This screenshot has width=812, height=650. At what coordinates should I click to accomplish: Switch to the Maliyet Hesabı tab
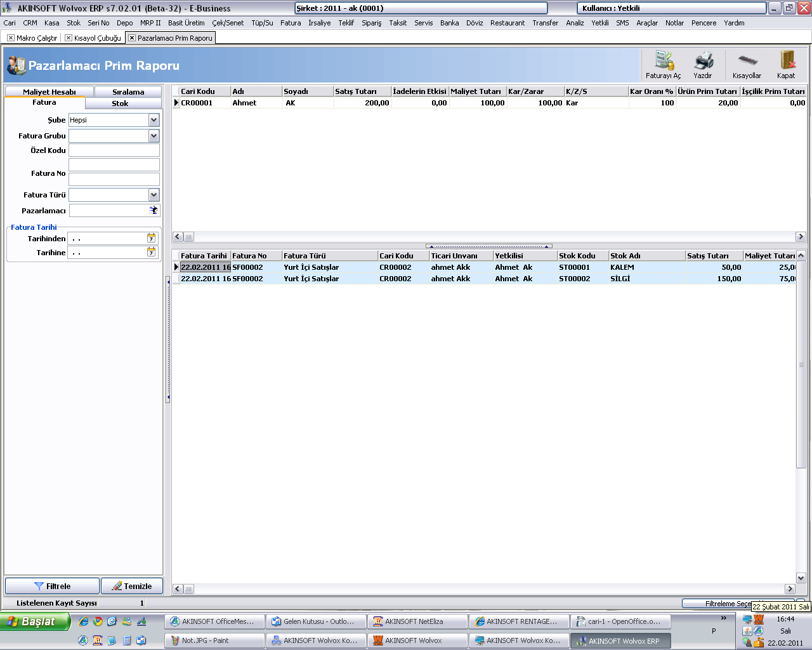(x=49, y=92)
